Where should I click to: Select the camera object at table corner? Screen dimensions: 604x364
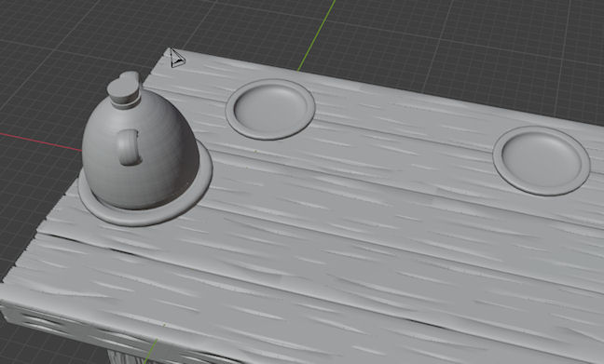[177, 58]
